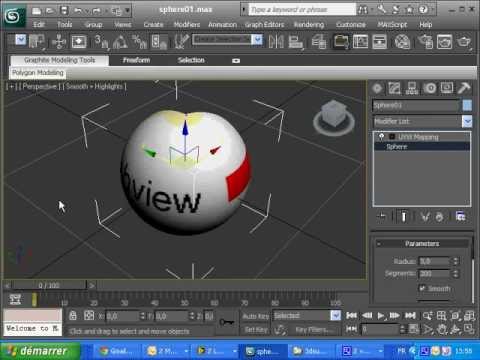Screen dimensions: 480x360
Task: Maximize Viewport Toggle icon
Action: pos(469,329)
